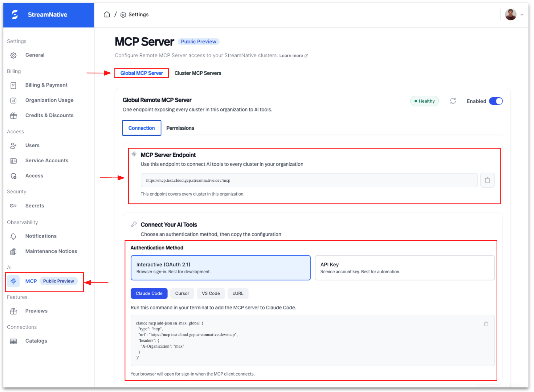
Task: Click the Settings gear icon in breadcrumb
Action: [x=123, y=15]
